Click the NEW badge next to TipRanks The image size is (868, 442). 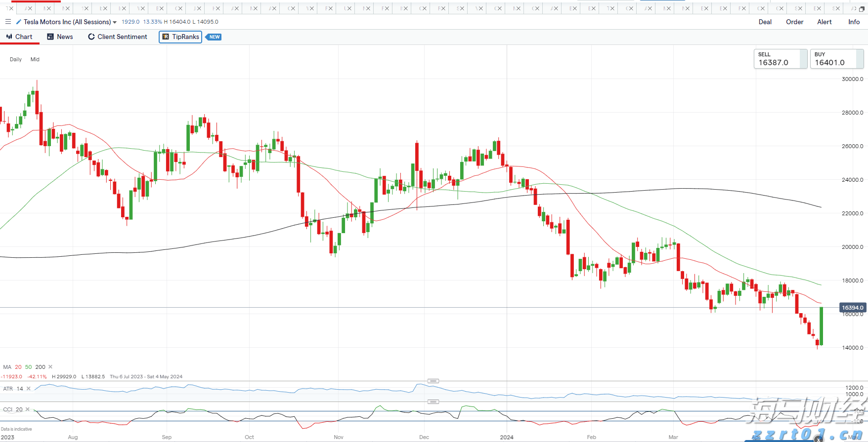pos(214,37)
